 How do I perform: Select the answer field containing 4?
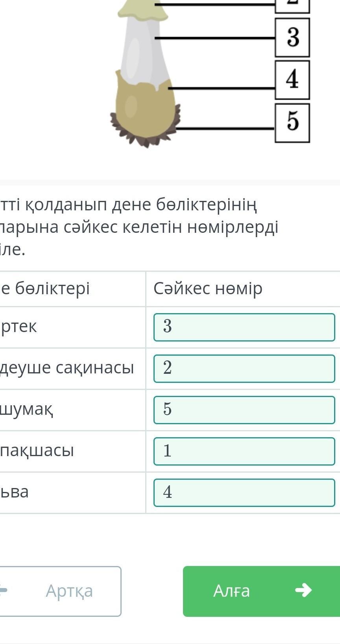click(x=244, y=492)
